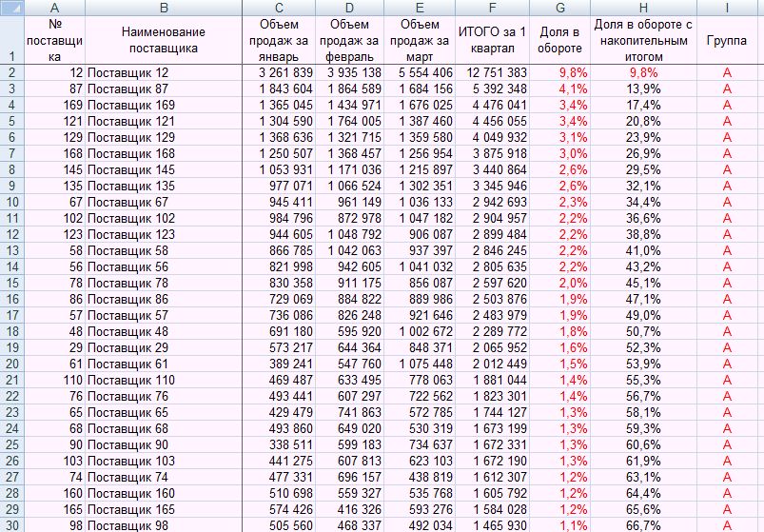Click header cell 'Объем продаж за январь'
This screenshot has width=764, height=532.
pyautogui.click(x=279, y=40)
